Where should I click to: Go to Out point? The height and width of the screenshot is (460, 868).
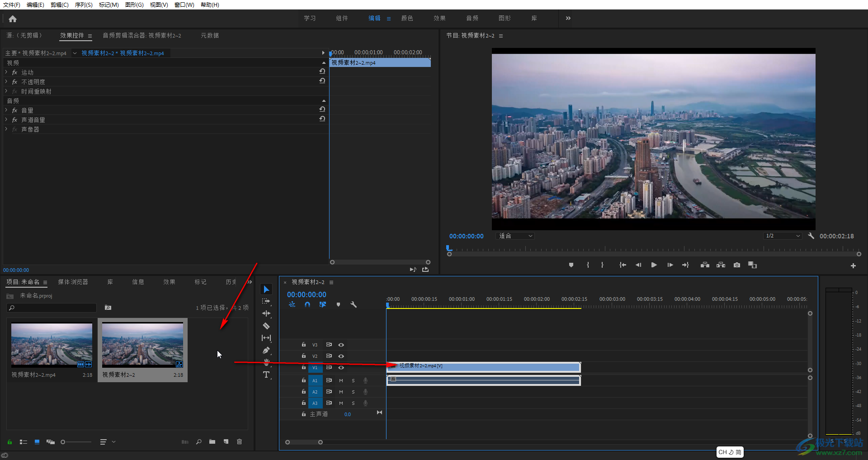pyautogui.click(x=685, y=265)
